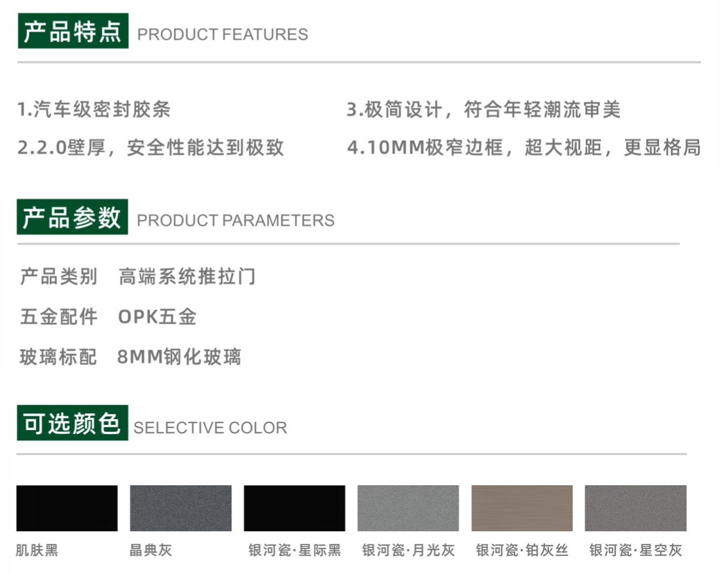Pick the 银河瓷·星空灰 color swatch
728x575 pixels.
[x=635, y=508]
